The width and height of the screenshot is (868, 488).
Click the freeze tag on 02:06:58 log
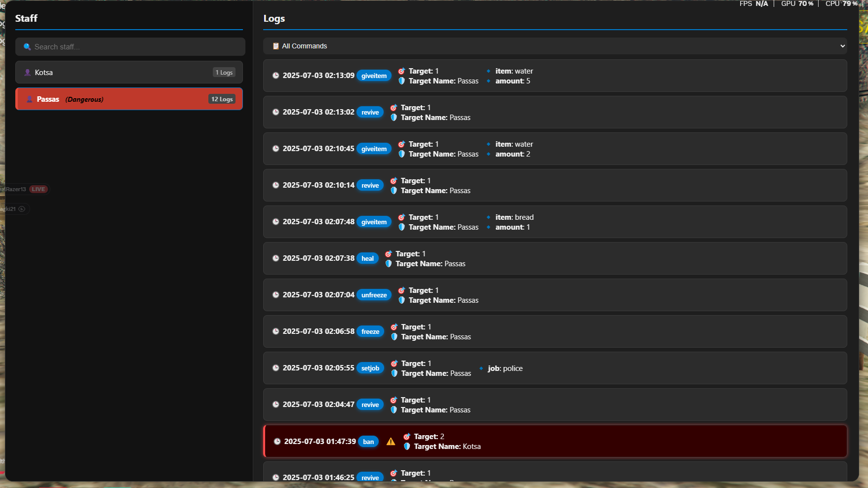370,331
